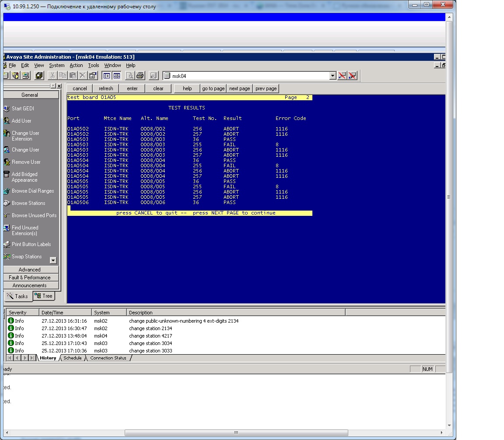The width and height of the screenshot is (504, 440).
Task: Open the View menu
Action: (x=39, y=65)
